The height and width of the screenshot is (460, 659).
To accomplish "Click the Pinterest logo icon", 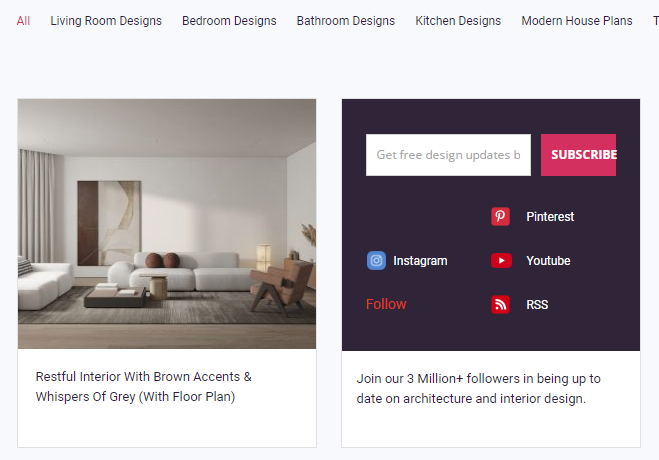I will point(500,216).
